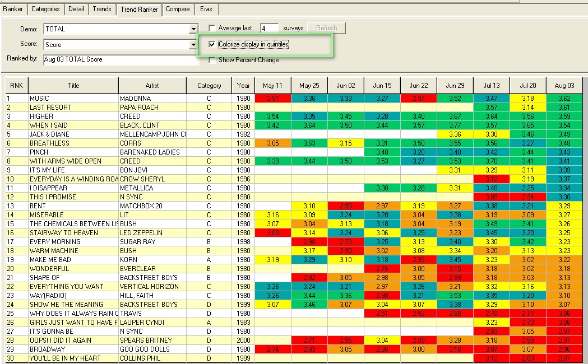The width and height of the screenshot is (588, 364).
Task: Click the May 25 column header
Action: pos(309,86)
